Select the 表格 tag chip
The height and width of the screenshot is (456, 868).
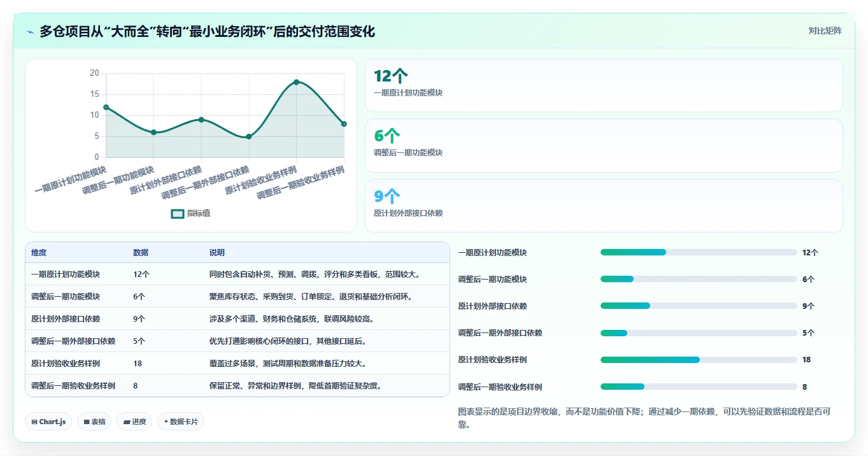tap(94, 422)
